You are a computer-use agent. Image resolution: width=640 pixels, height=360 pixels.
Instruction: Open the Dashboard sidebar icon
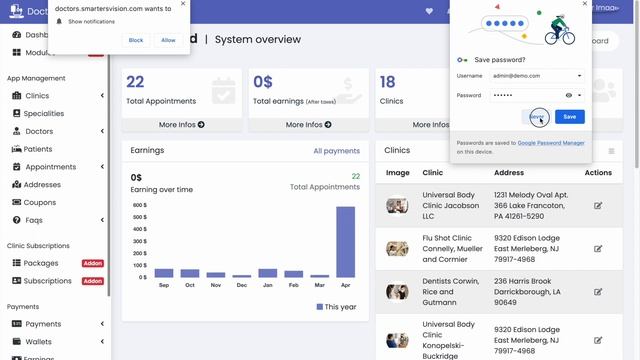[16, 35]
